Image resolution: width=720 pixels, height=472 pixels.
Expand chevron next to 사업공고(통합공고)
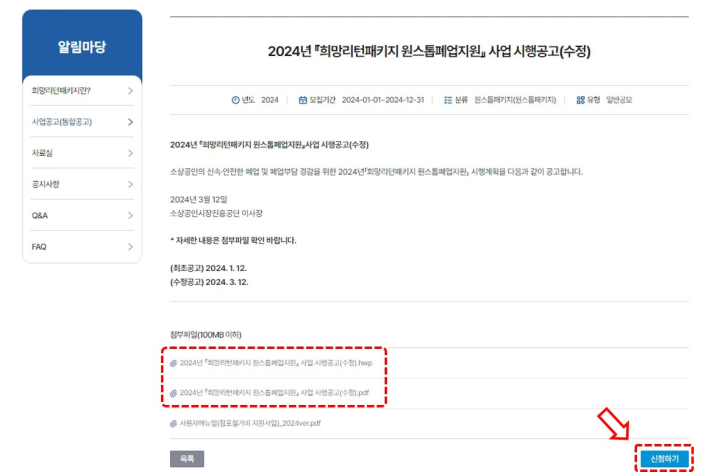click(130, 122)
